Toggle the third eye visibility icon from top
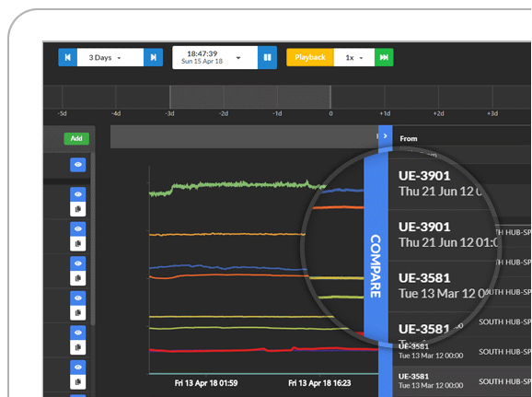 click(78, 228)
